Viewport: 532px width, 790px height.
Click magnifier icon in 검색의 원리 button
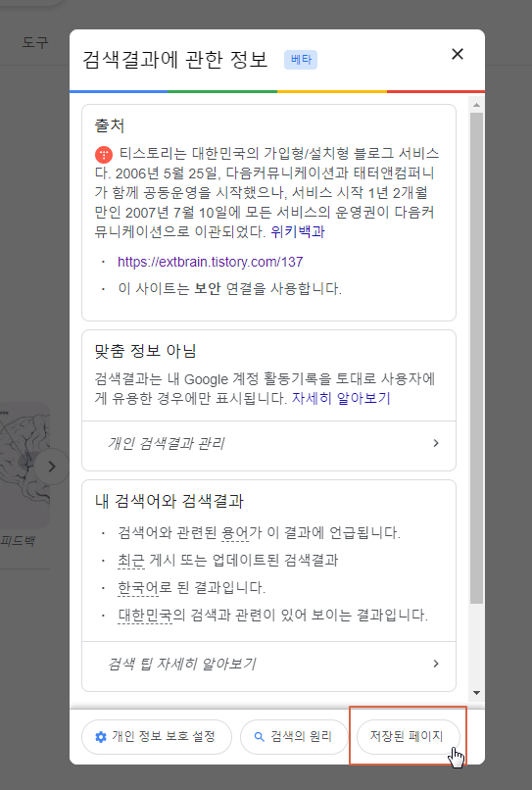click(259, 737)
